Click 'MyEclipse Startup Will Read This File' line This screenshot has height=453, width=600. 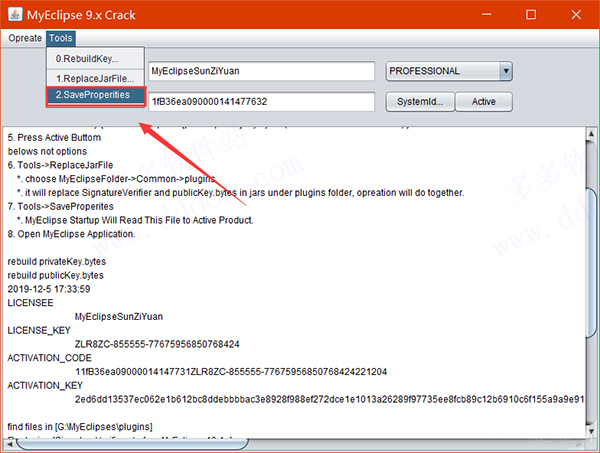135,220
